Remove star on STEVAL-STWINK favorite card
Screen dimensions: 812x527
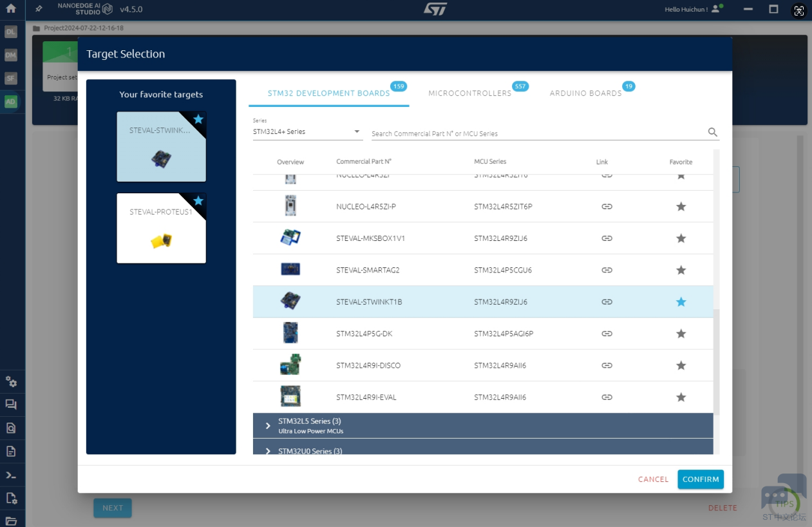coord(198,119)
